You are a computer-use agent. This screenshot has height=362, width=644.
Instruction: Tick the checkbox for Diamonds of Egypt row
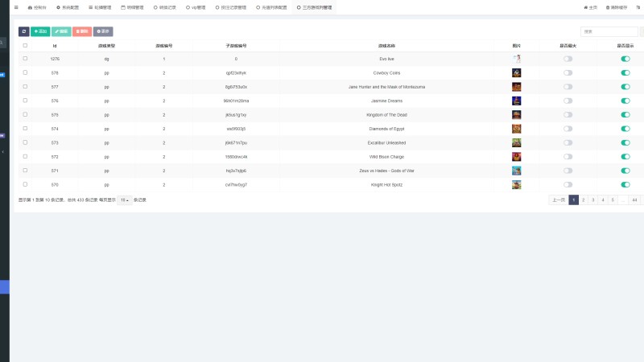25,129
